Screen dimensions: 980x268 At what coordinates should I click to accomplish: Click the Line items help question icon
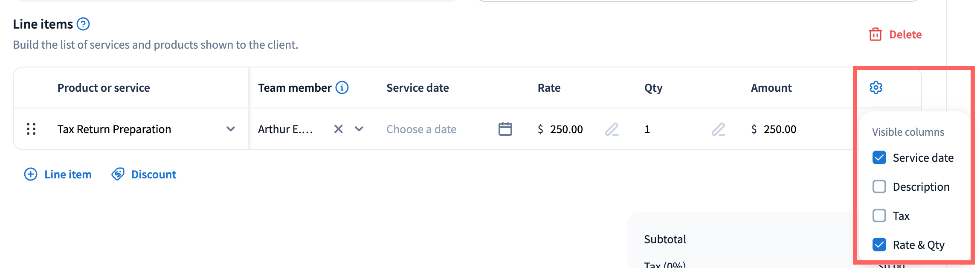(83, 24)
